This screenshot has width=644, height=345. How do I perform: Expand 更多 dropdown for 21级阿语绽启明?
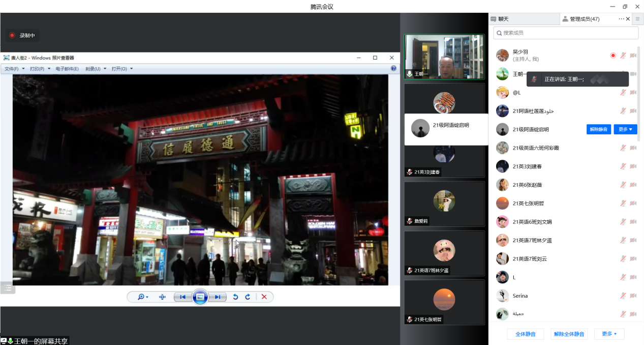click(625, 129)
